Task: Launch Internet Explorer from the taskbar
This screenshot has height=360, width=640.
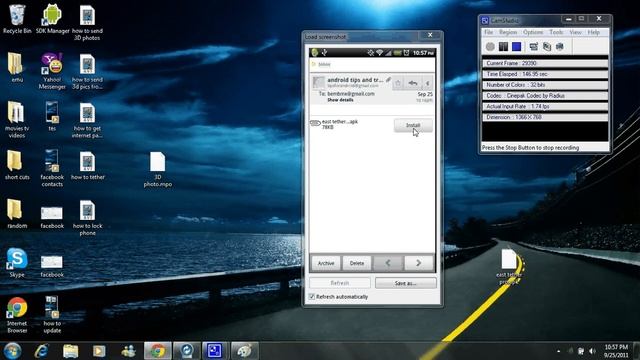Action: click(x=42, y=351)
